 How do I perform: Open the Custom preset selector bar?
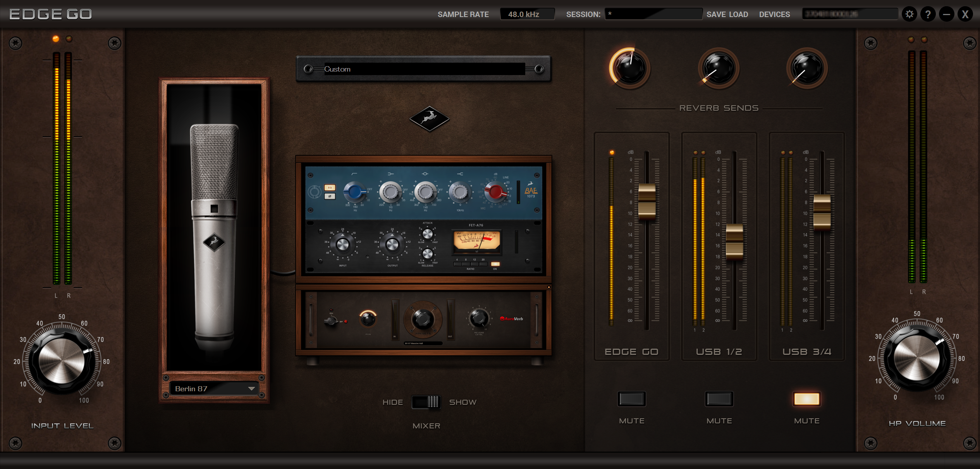tap(424, 69)
